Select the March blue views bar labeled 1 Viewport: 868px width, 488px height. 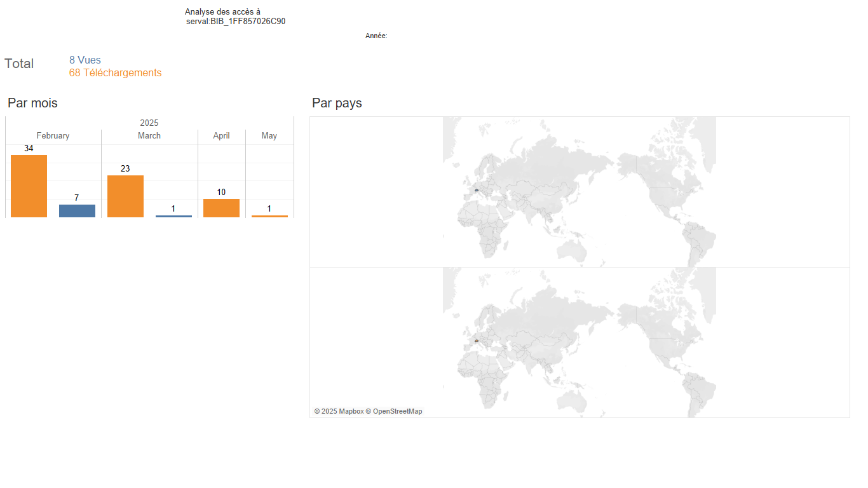(173, 216)
